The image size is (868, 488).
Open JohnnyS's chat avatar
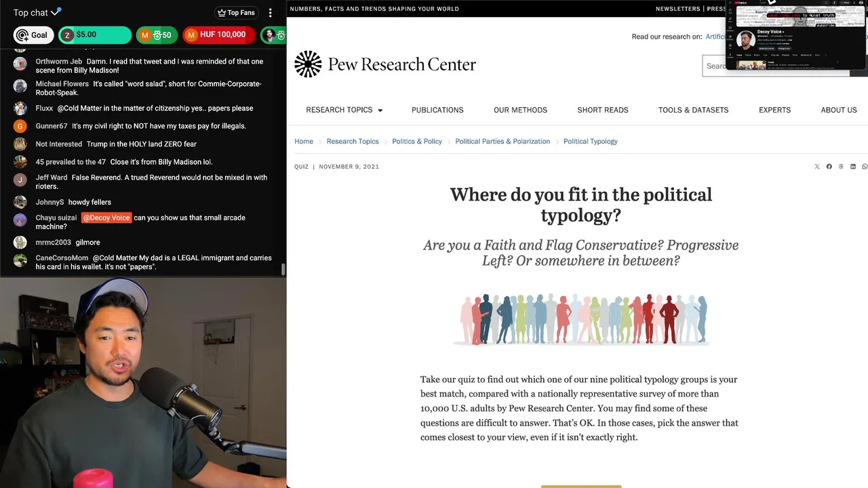coord(20,202)
